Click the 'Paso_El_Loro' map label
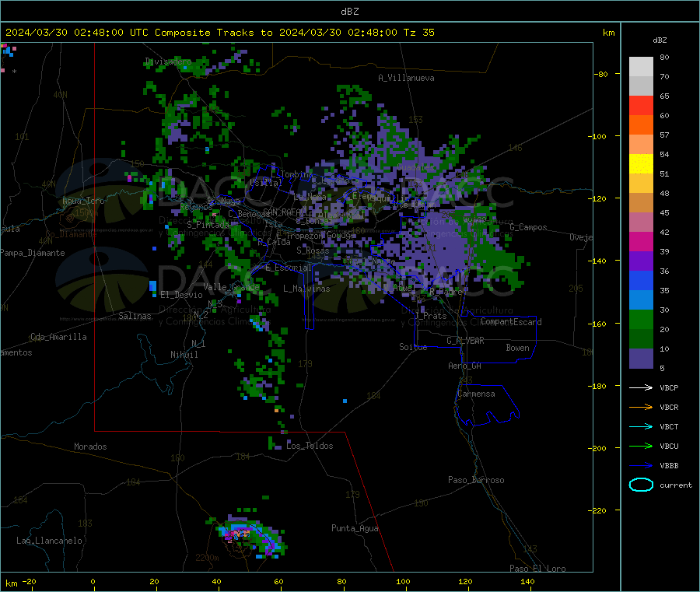 coord(537,569)
